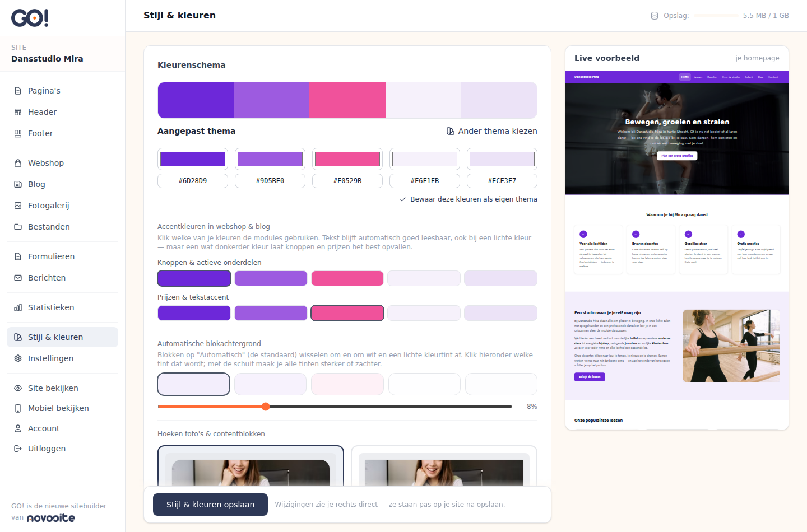Image resolution: width=807 pixels, height=532 pixels.
Task: Go to Fotogalerij
Action: click(62, 206)
